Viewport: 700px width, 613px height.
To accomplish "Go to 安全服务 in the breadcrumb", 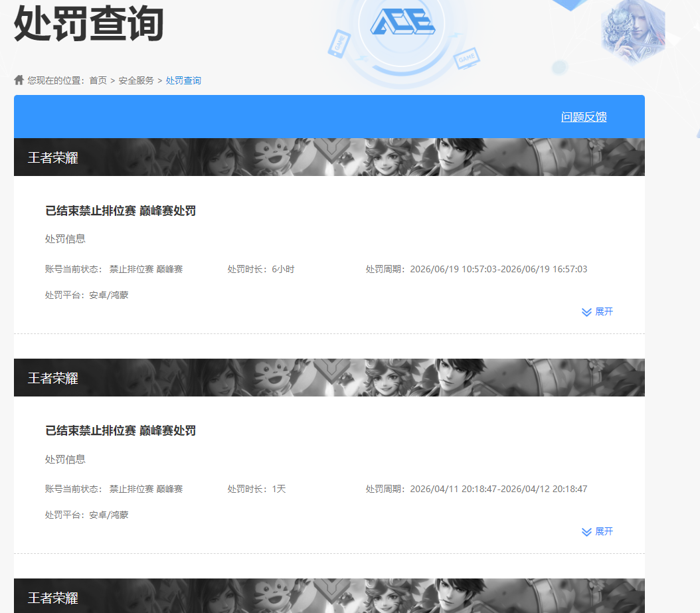I will pos(136,80).
